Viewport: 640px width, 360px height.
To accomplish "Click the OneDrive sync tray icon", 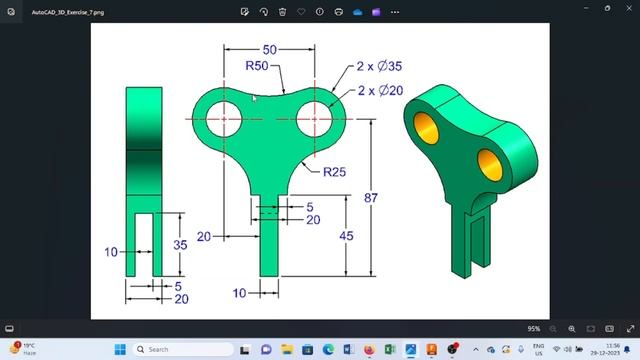I will pos(491,349).
